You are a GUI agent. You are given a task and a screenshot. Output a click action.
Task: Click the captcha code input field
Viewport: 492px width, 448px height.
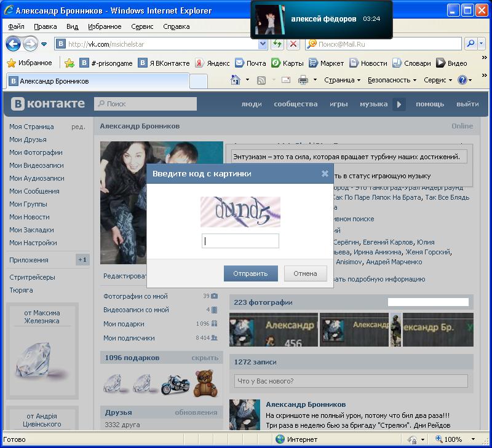point(240,241)
